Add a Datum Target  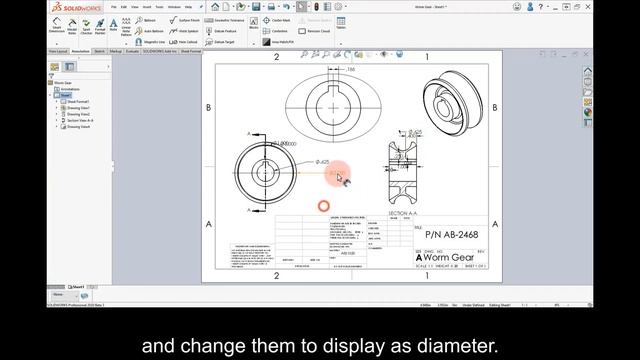pos(220,42)
